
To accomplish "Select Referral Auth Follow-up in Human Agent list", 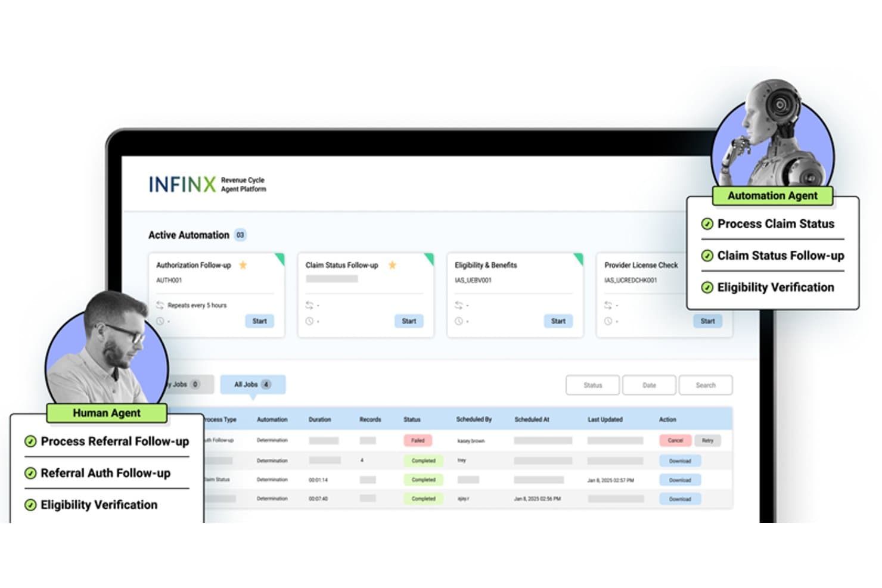I will (105, 473).
